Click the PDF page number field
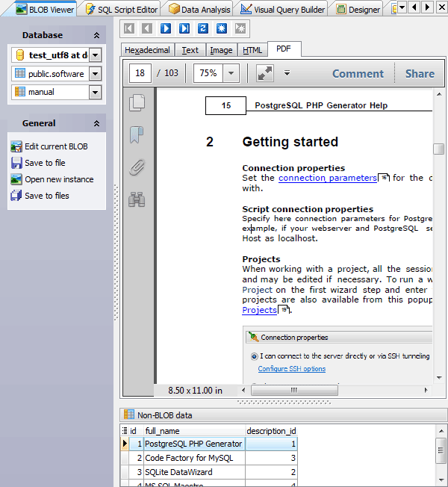 tap(140, 73)
